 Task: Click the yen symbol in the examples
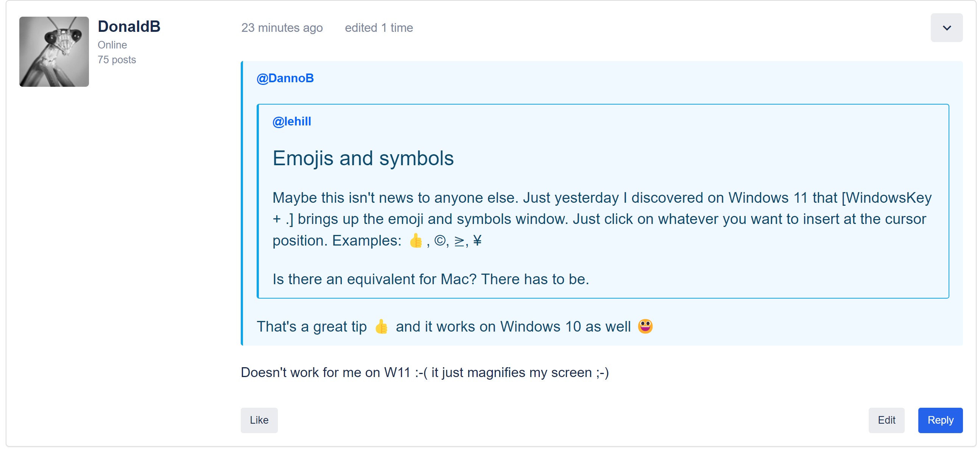click(477, 241)
